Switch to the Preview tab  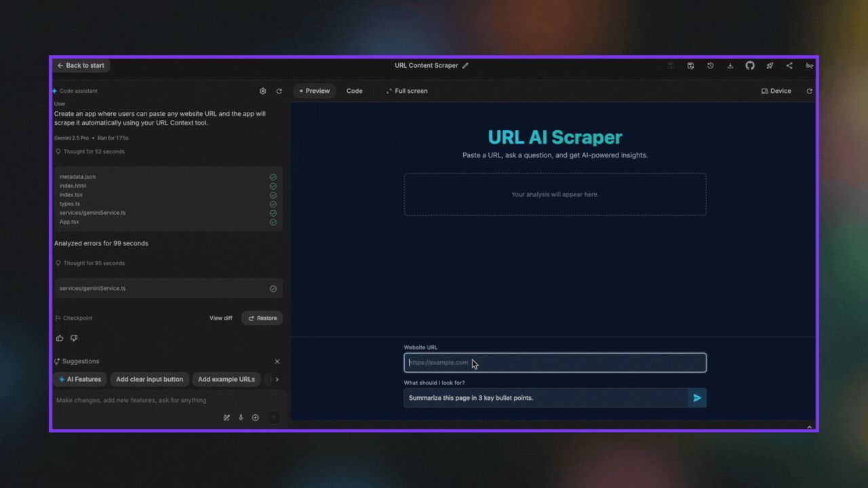(315, 91)
